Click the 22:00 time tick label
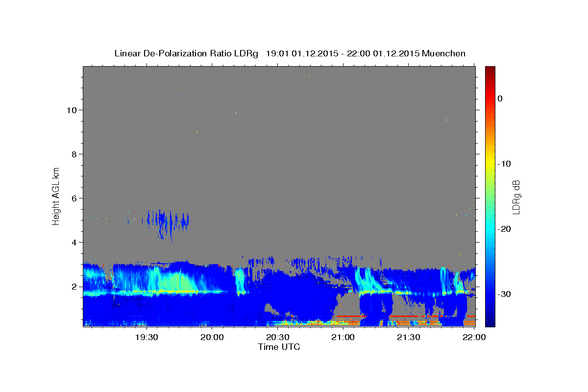588x392 pixels. [473, 337]
